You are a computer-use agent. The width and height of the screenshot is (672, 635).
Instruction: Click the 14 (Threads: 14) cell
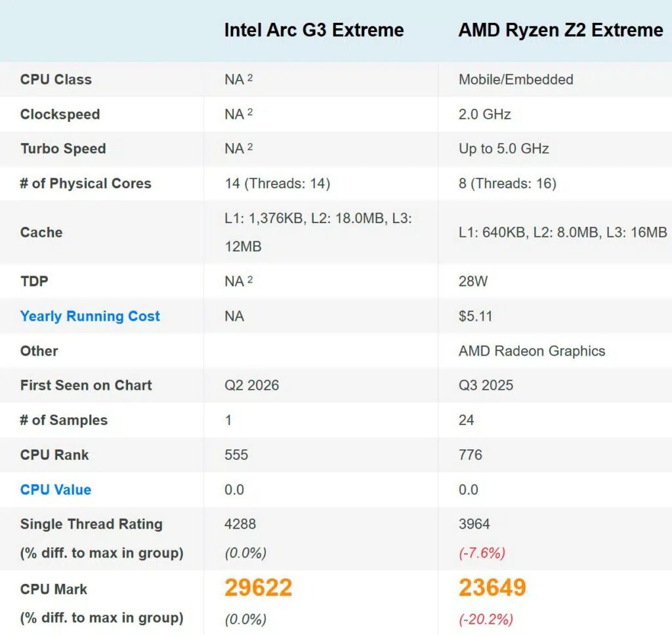pos(278,184)
